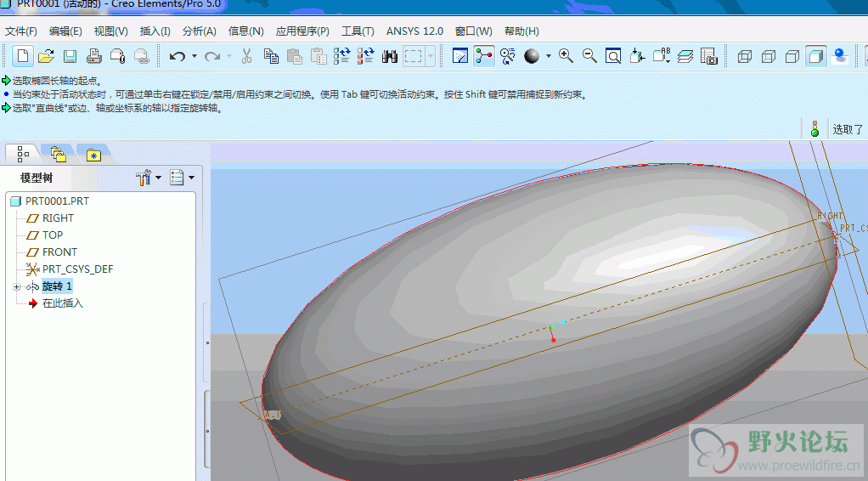Click the traffic light regeneration status icon
Image resolution: width=868 pixels, height=481 pixels.
pos(814,128)
